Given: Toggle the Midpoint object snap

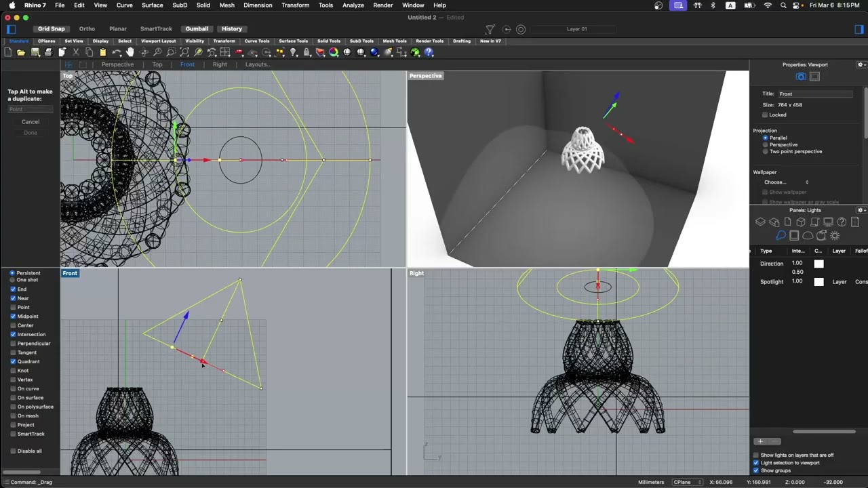Looking at the screenshot, I should pos(13,317).
